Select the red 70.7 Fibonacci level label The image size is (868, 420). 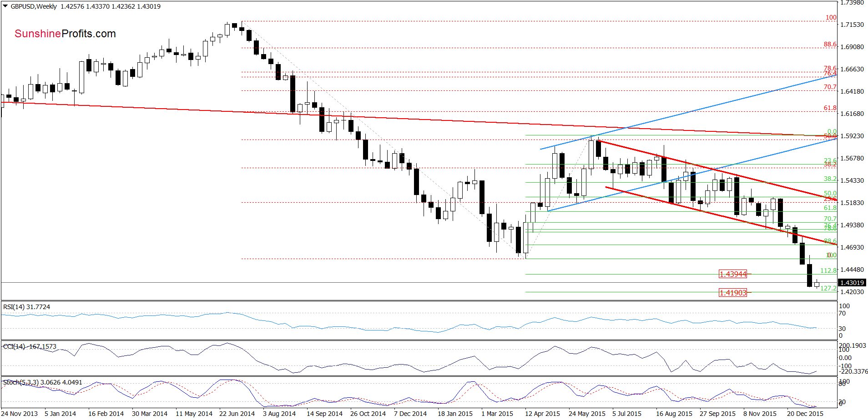pos(830,87)
